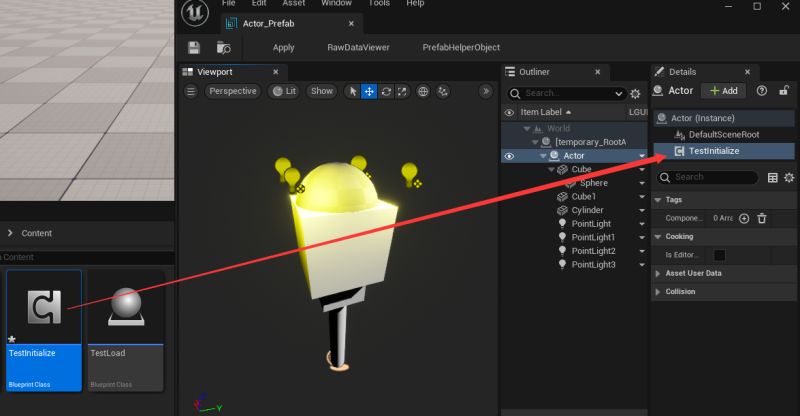
Task: Activate the Select mode cursor tool
Action: pyautogui.click(x=353, y=91)
